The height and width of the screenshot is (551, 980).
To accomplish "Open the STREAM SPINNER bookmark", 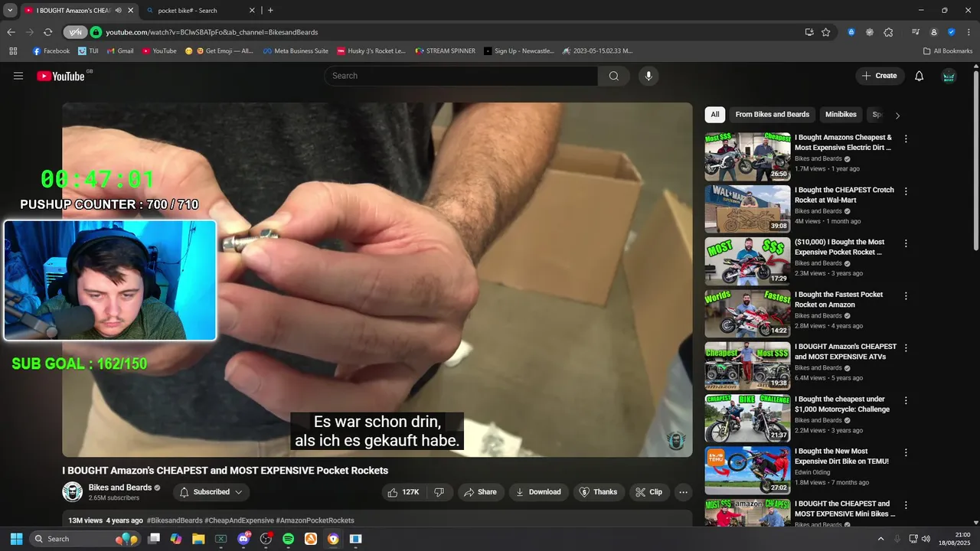I will click(446, 51).
